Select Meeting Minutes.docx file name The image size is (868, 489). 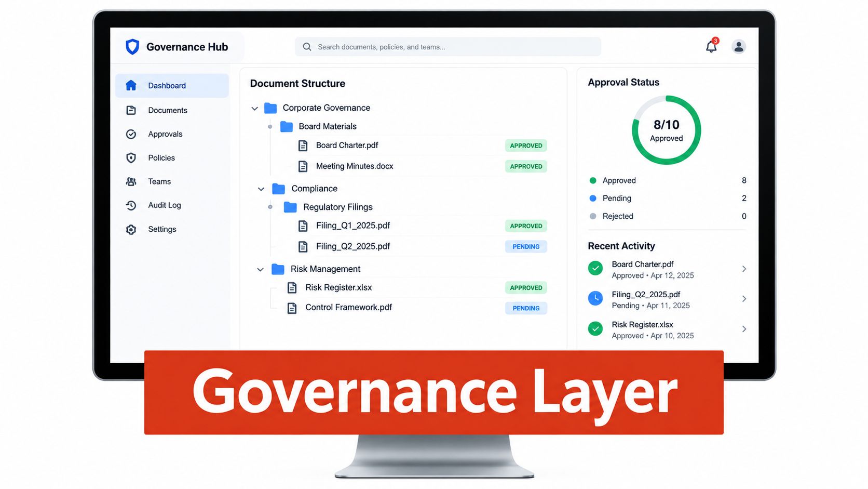coord(355,166)
